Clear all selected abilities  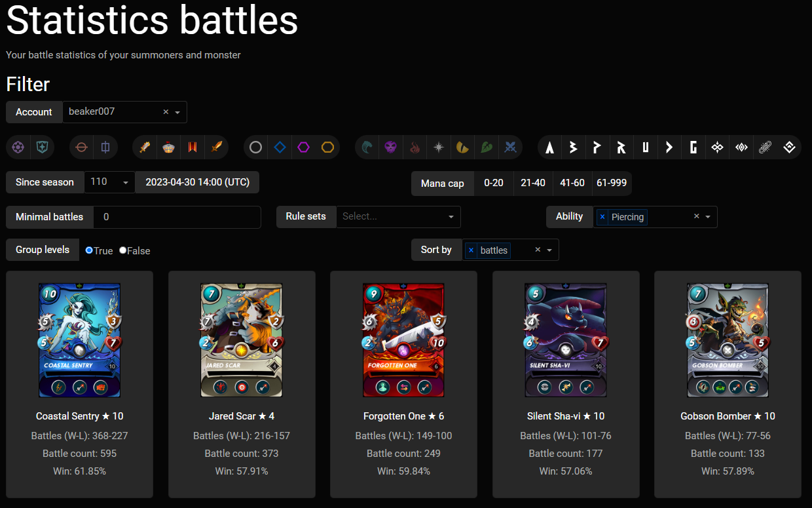(x=696, y=216)
